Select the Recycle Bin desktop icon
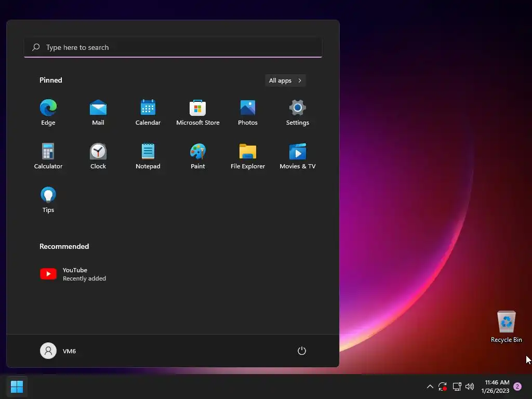 point(506,326)
